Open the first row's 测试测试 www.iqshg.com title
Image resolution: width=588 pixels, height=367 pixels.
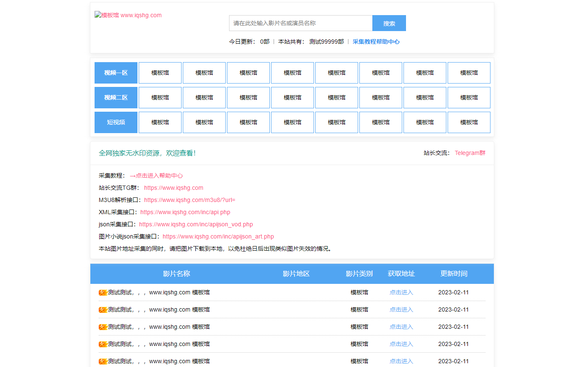click(x=159, y=292)
